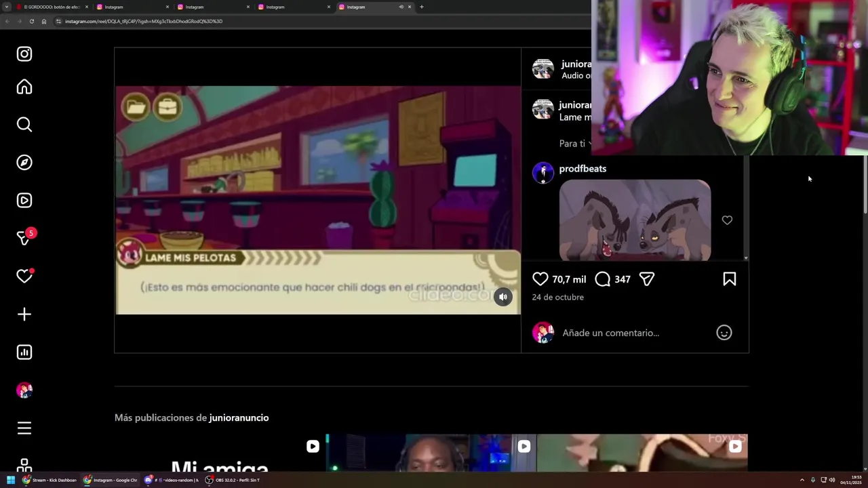Open system volume control in tray
Image resolution: width=868 pixels, height=488 pixels.
click(x=832, y=480)
